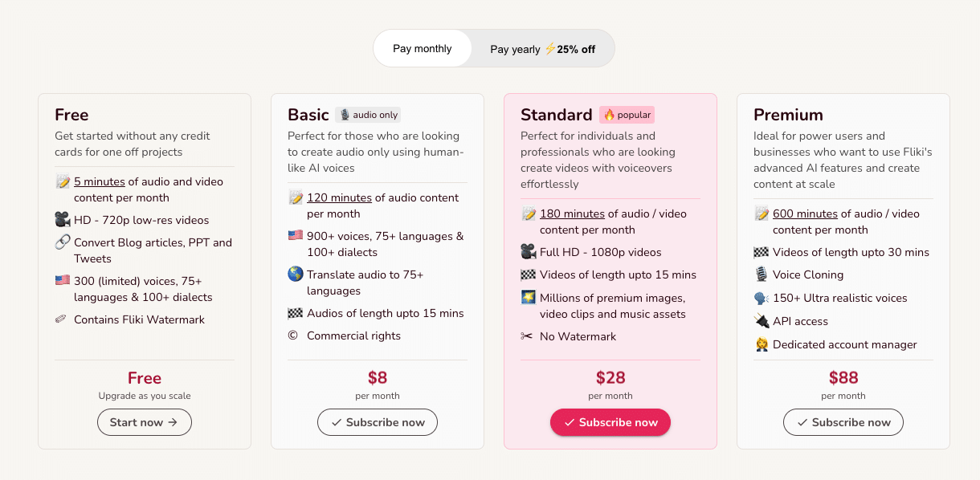Subscribe to the Standard plan
This screenshot has width=980, height=480.
pyautogui.click(x=610, y=422)
